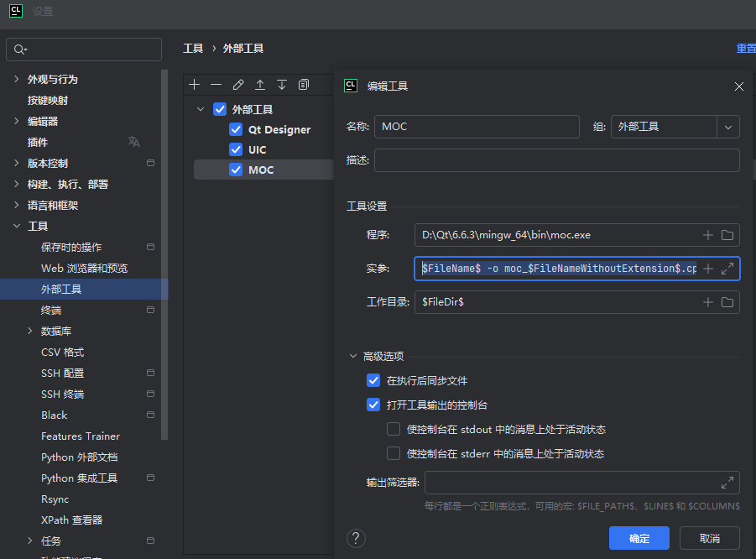Click the 描述 description input field
The height and width of the screenshot is (559, 756).
click(557, 160)
